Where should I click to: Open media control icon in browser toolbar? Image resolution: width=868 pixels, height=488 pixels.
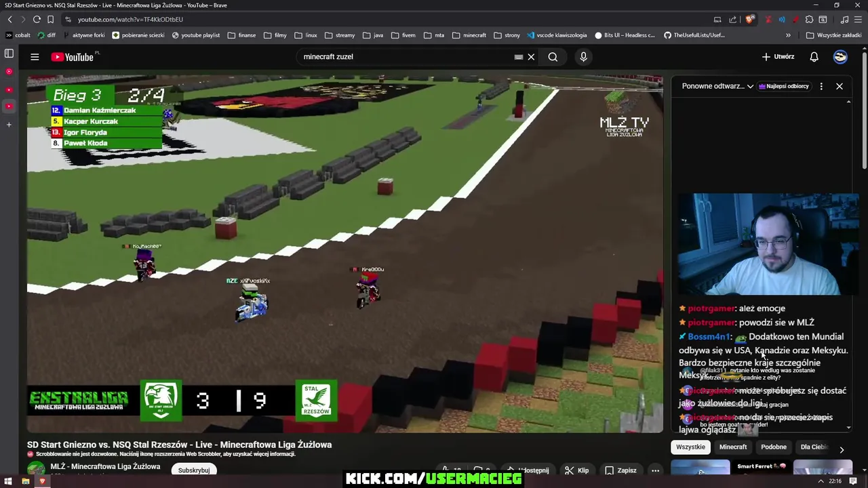(844, 20)
